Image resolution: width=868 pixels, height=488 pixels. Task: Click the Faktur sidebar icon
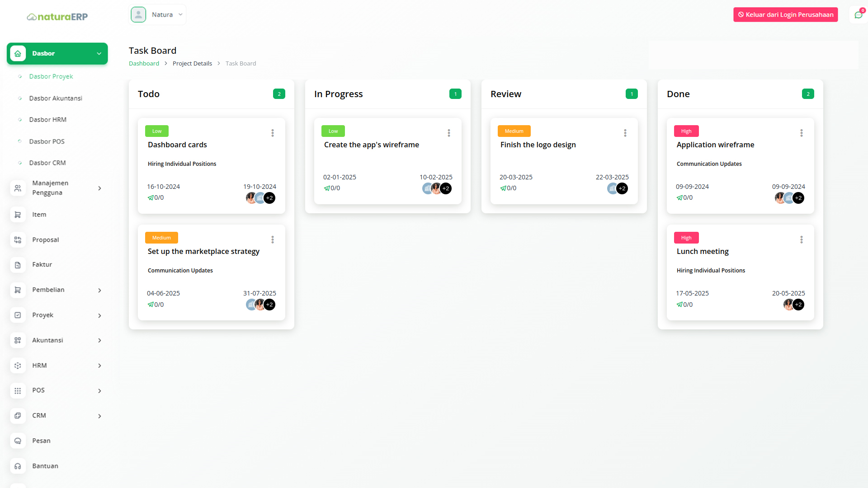click(18, 265)
